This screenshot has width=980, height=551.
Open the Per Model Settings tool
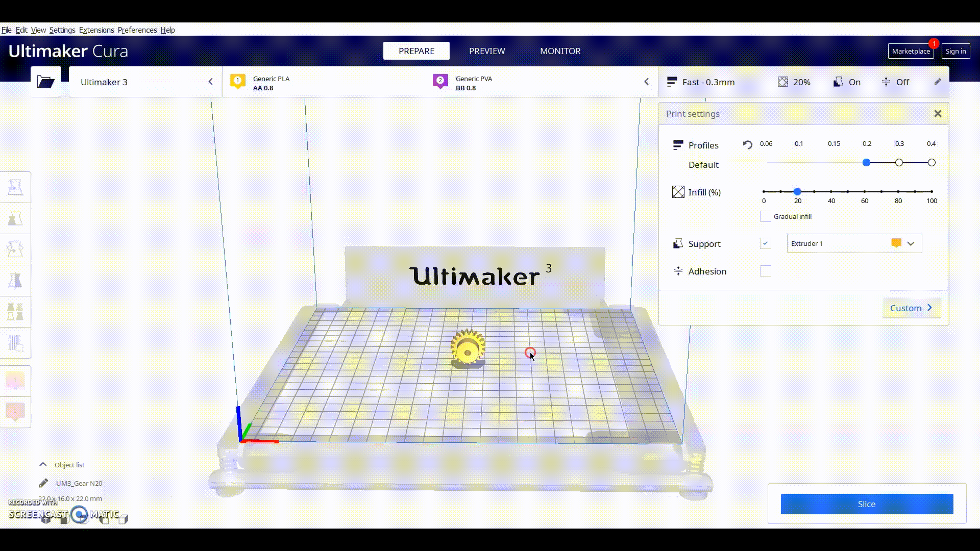15,312
